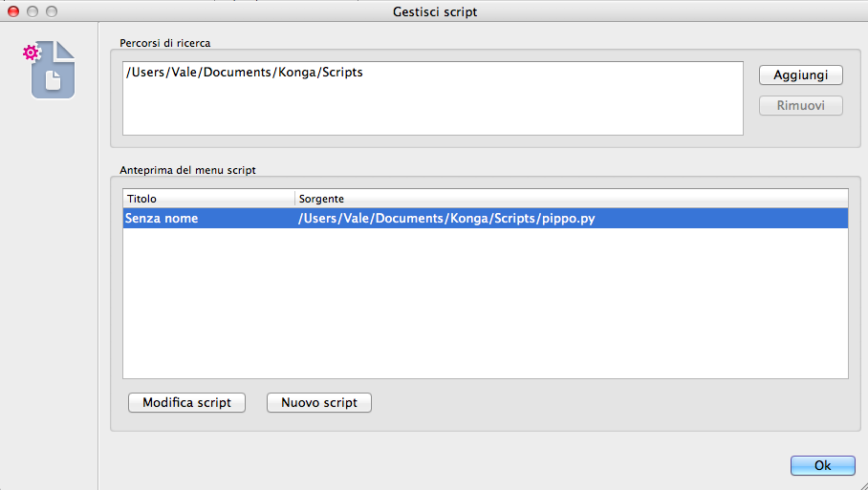Screen dimensions: 868x490
Task: Click the Anteprima del menu script label
Action: [x=187, y=169]
